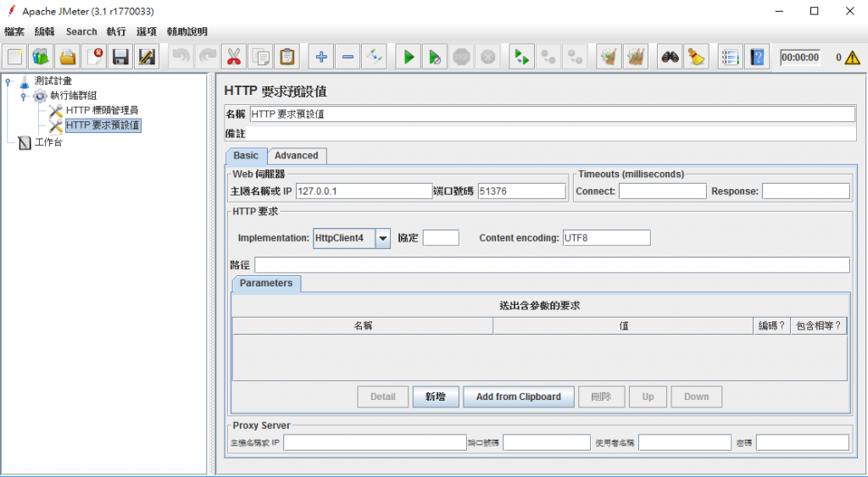Select the Parameters tab

266,283
